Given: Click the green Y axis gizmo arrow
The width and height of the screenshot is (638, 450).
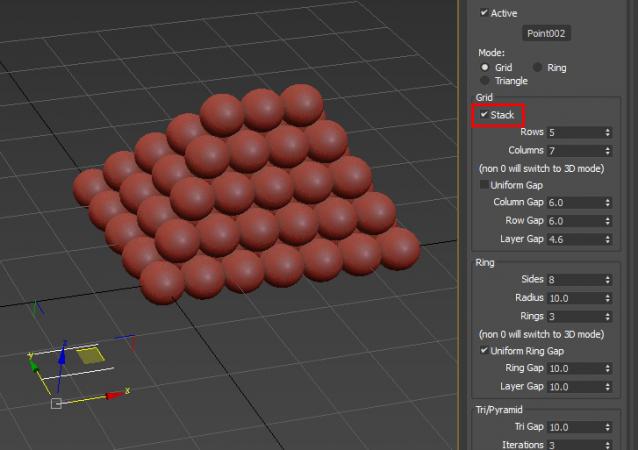Looking at the screenshot, I should point(35,366).
